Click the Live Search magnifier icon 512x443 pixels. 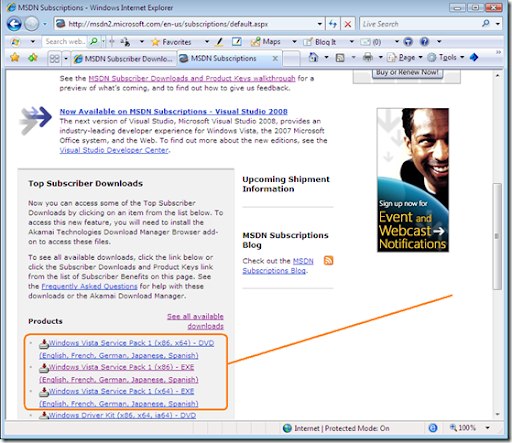click(x=486, y=24)
